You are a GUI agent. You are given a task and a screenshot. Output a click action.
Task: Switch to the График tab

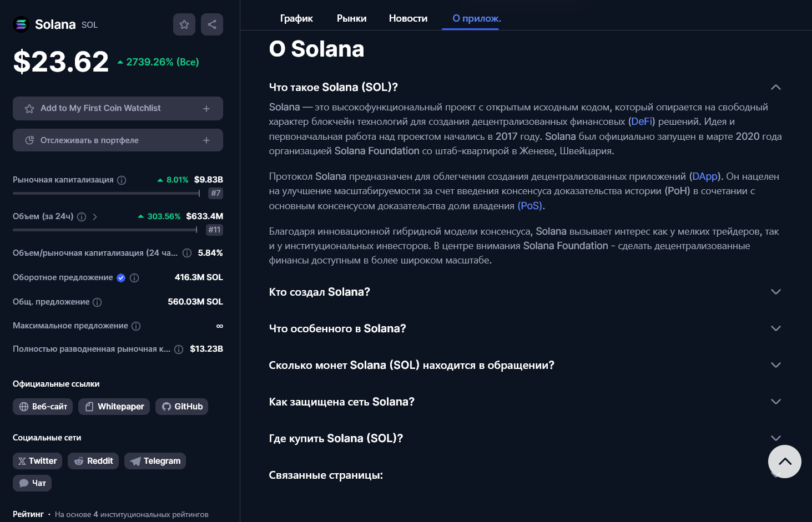[x=296, y=18]
